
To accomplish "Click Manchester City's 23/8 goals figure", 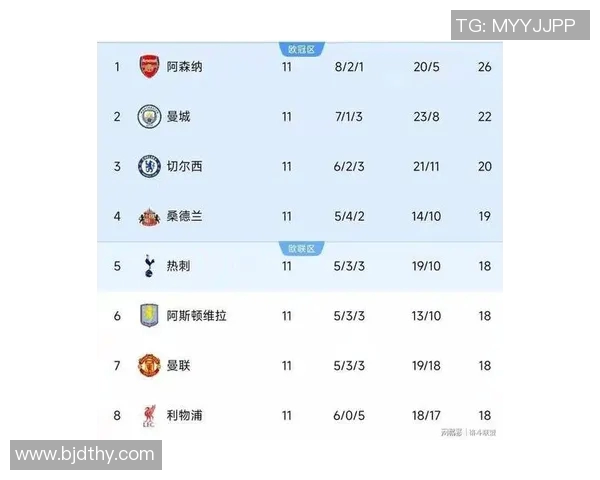I will click(426, 117).
